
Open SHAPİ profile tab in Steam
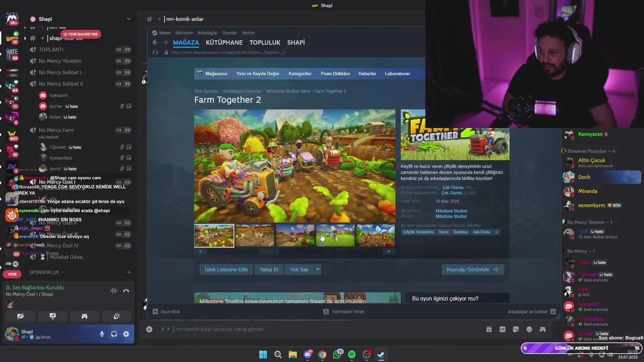tap(296, 43)
